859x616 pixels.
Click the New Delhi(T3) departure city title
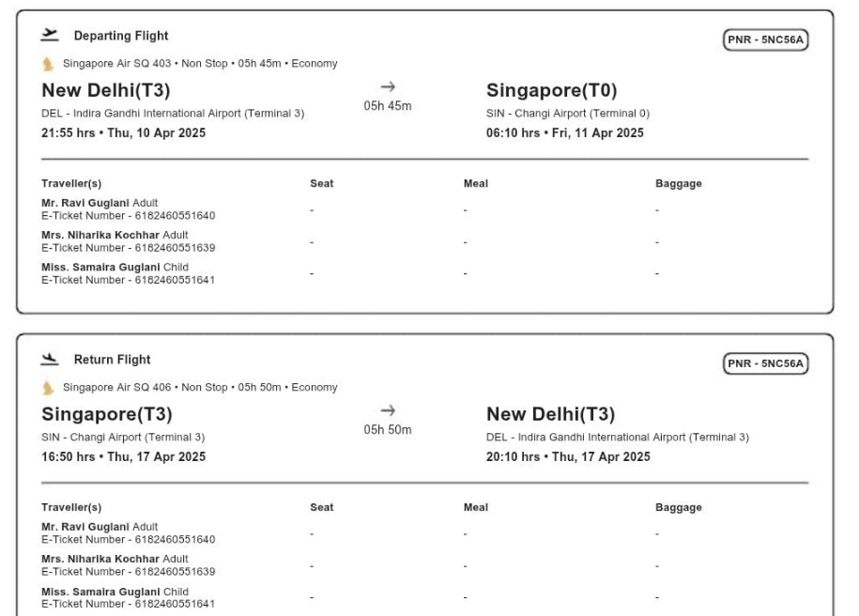coord(106,90)
